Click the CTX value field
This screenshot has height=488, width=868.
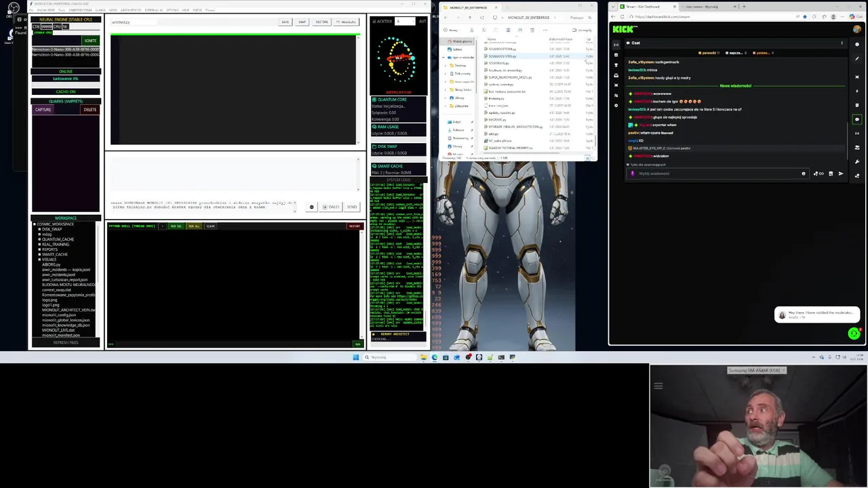47,26
